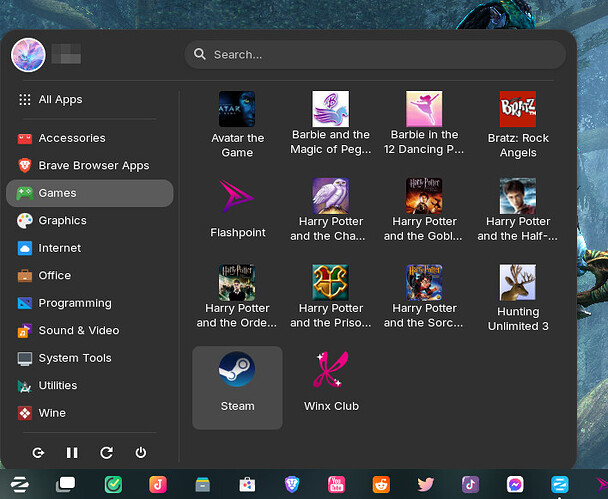The image size is (608, 499).
Task: Open the Utilities category
Action: [x=90, y=386]
